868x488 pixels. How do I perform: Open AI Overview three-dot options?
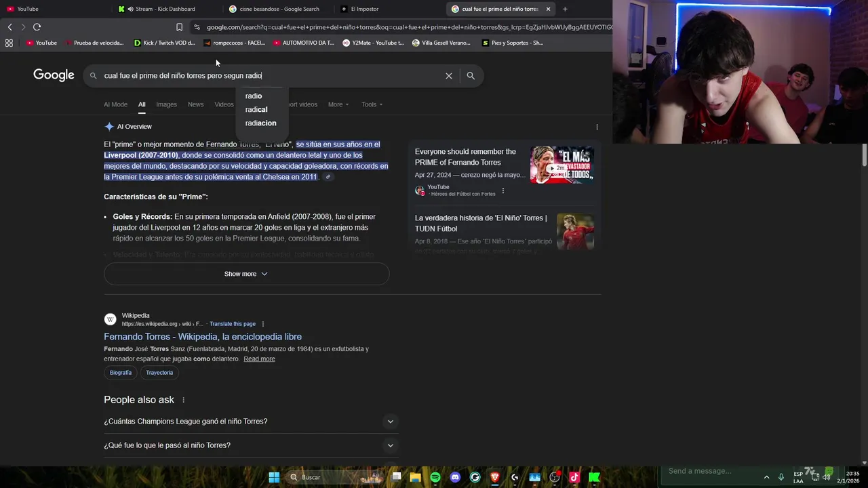[x=597, y=127]
